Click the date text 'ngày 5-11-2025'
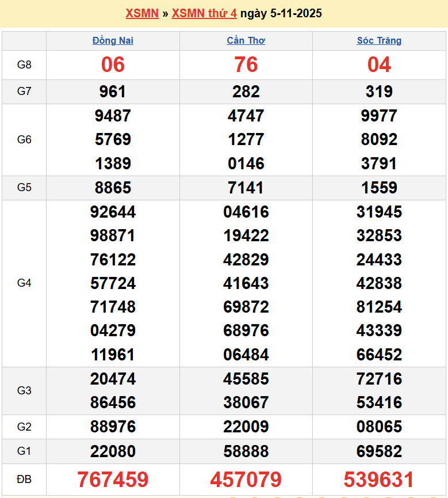448x498 pixels. pyautogui.click(x=281, y=13)
